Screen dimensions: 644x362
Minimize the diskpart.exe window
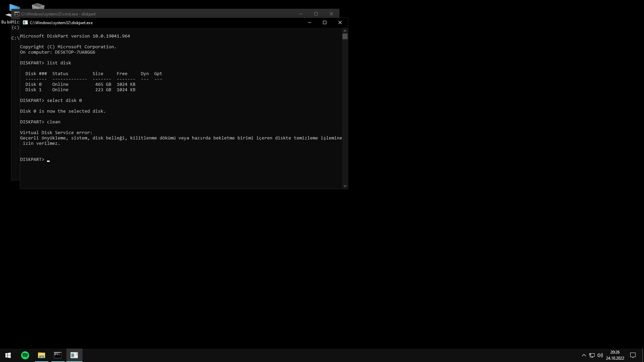click(310, 22)
